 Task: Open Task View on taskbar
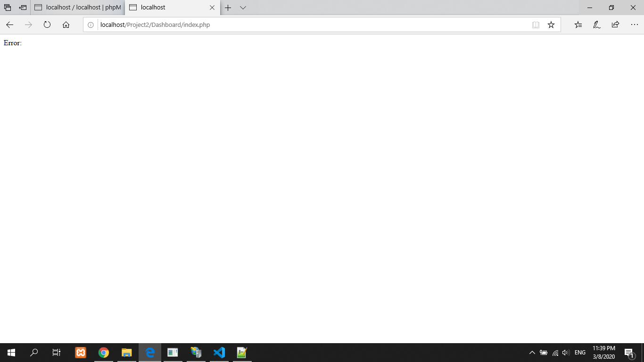pyautogui.click(x=57, y=353)
